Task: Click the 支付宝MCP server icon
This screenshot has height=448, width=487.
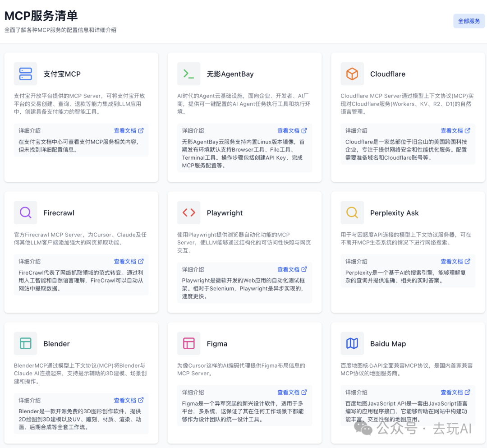Action: coord(25,74)
